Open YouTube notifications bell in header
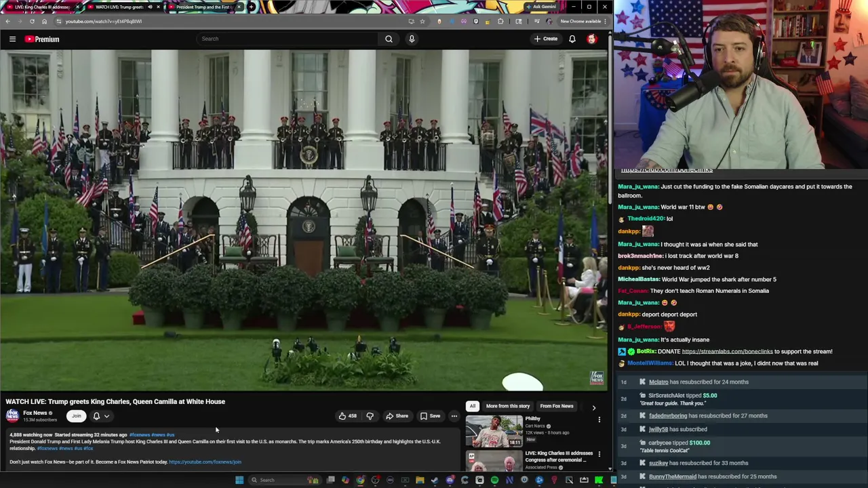Screen dimensions: 868x488 [572, 39]
